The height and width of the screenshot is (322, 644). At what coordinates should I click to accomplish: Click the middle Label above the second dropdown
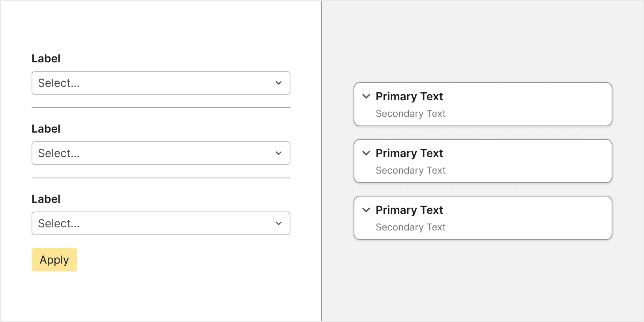point(46,129)
